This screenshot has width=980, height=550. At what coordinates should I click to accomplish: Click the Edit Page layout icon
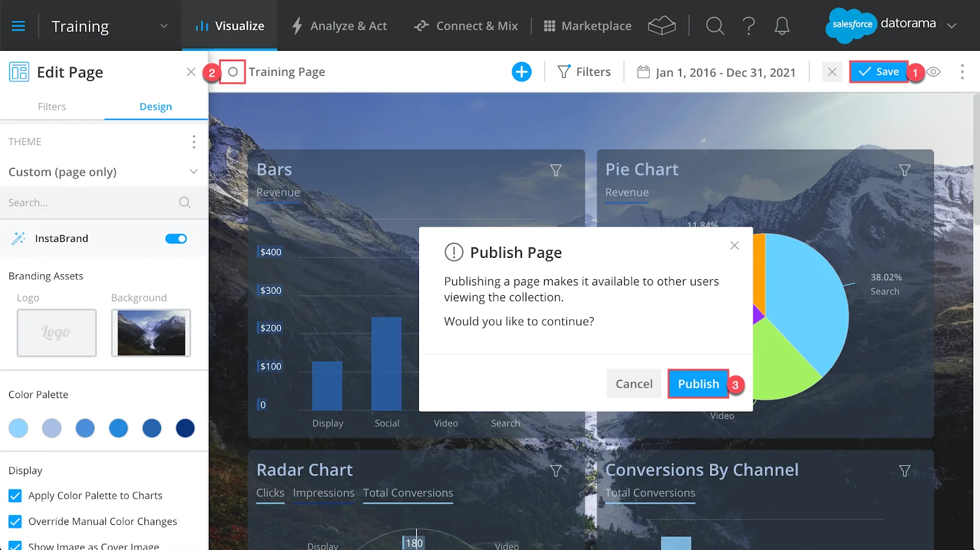point(19,72)
